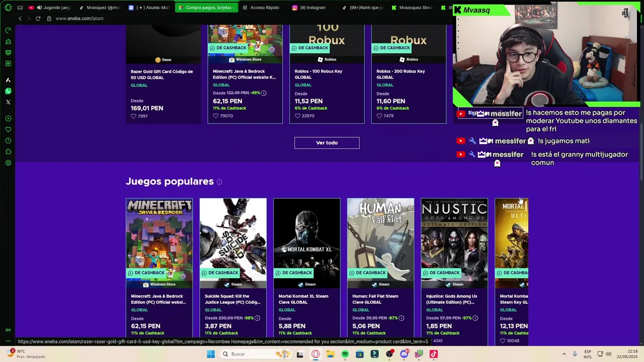644x362 pixels.
Task: Open Roblox - 100 Robux Key GLOBAL link
Action: pos(318,74)
